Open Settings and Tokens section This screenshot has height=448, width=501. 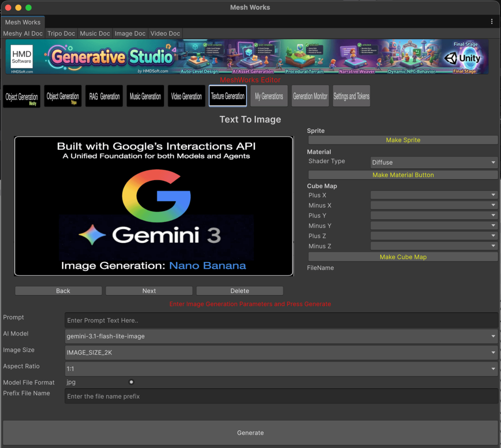(351, 96)
